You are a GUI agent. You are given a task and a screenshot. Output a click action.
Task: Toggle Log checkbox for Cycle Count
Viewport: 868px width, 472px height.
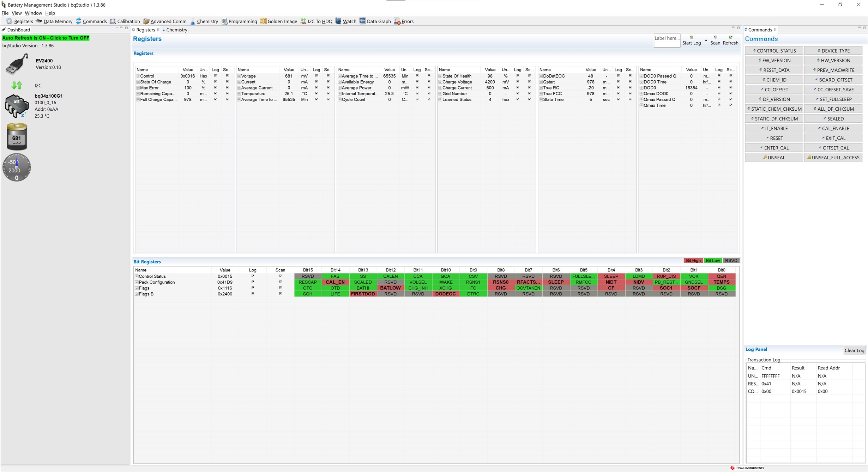point(417,99)
